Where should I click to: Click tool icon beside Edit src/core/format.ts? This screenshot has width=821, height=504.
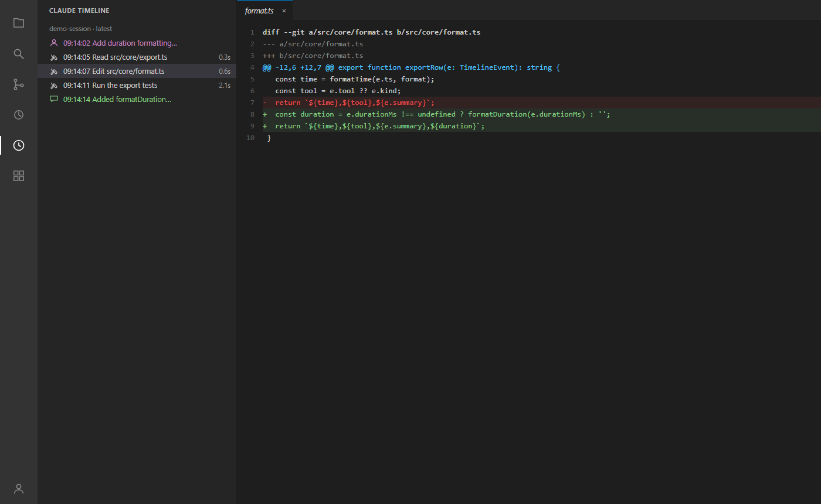pyautogui.click(x=54, y=71)
